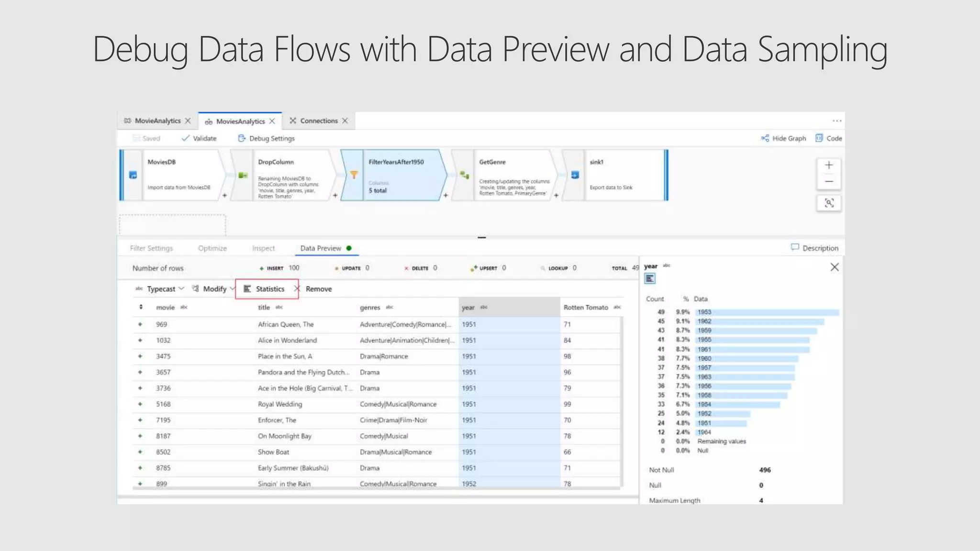Zoom out of the graph canvas
The image size is (980, 551).
(x=829, y=182)
